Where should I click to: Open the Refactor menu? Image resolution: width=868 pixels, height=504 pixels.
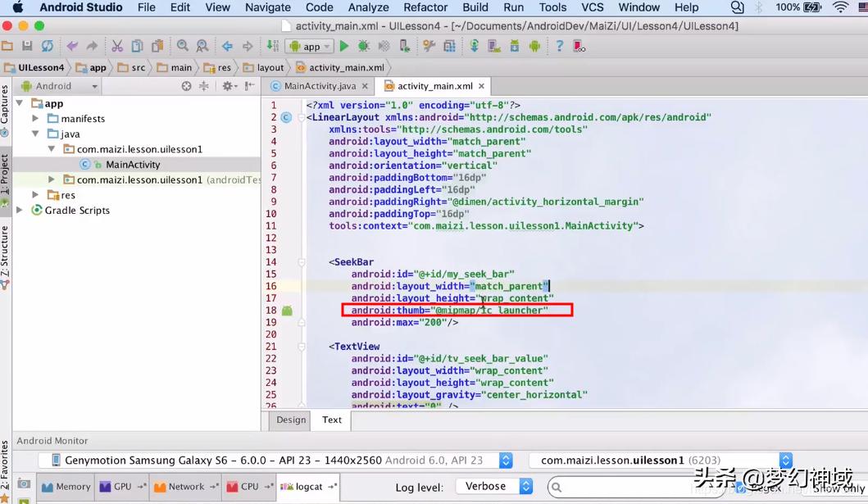tap(425, 7)
